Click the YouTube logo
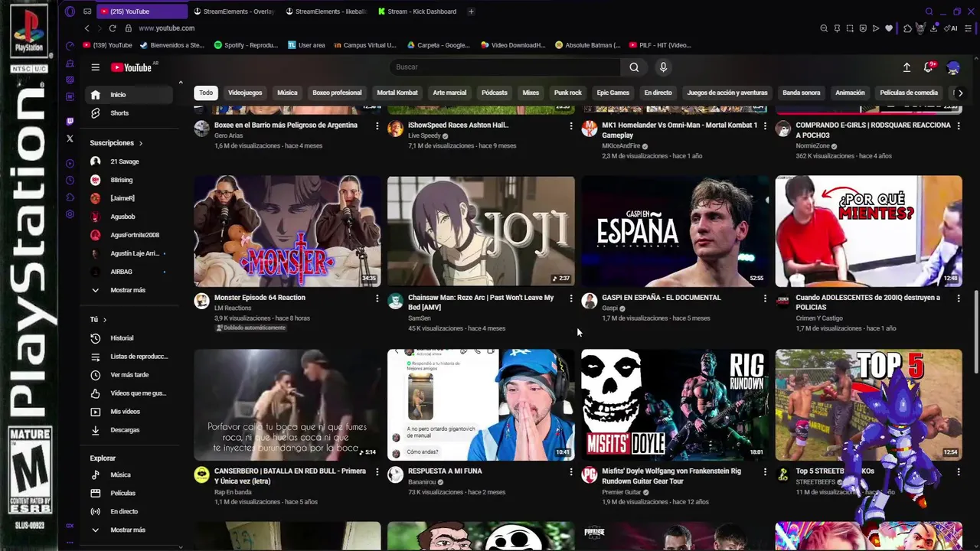 [x=132, y=67]
